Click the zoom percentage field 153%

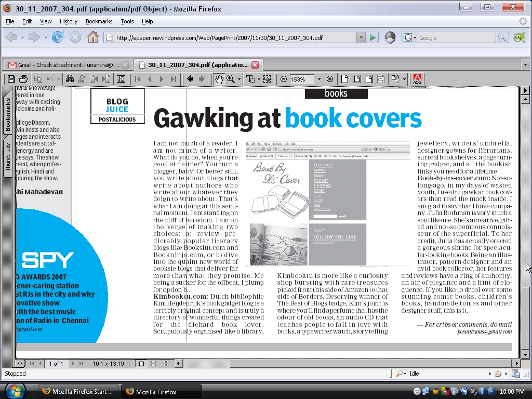click(x=302, y=79)
